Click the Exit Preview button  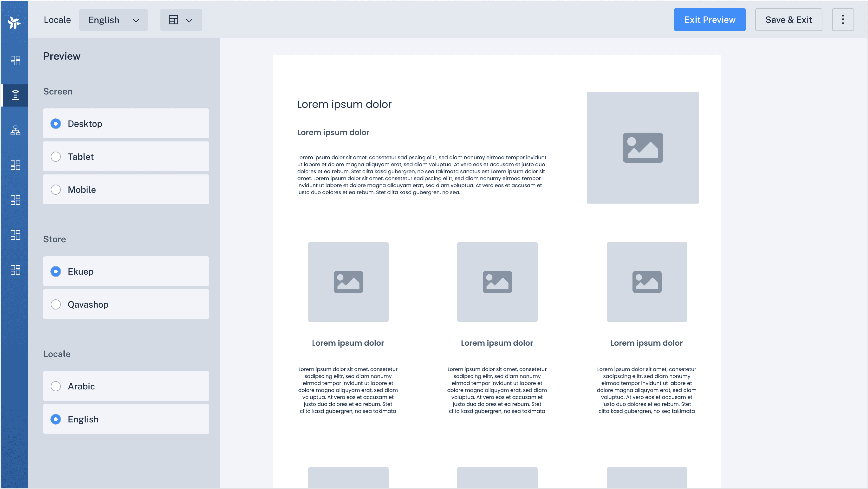point(709,20)
